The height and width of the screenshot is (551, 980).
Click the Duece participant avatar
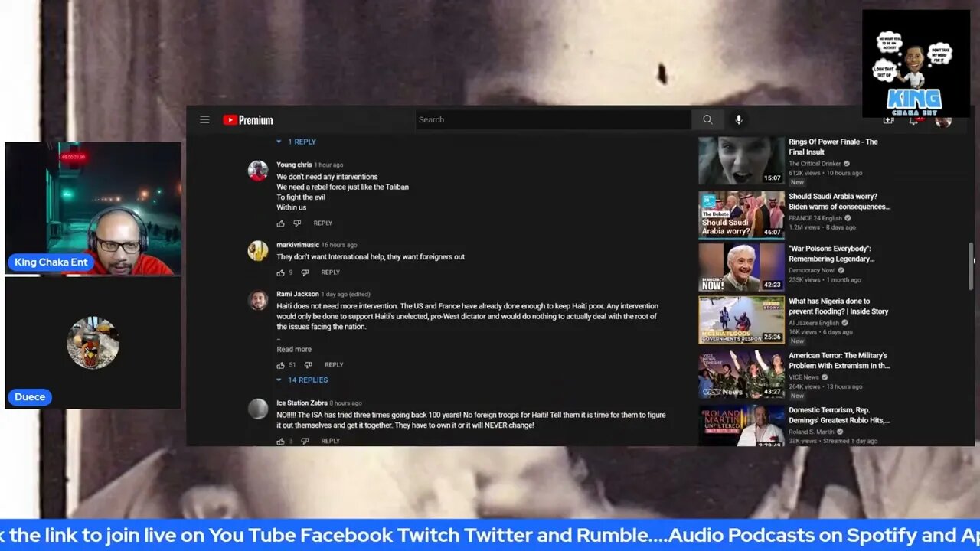[93, 342]
